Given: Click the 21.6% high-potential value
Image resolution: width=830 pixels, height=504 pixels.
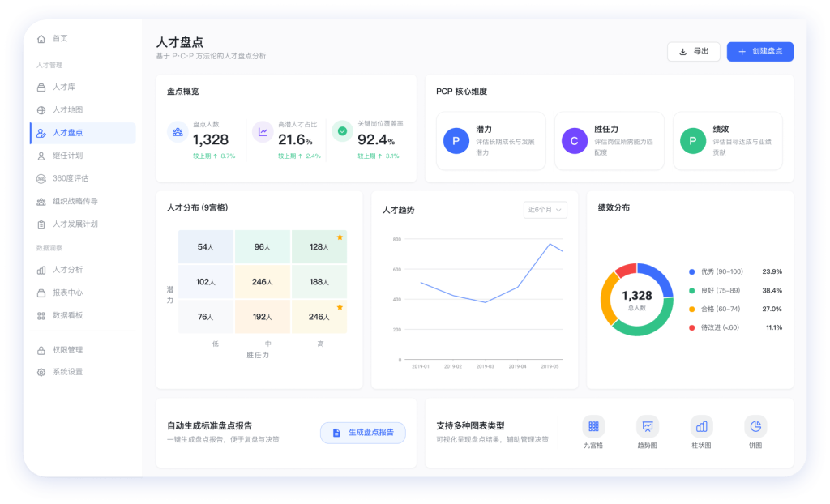Looking at the screenshot, I should tap(295, 139).
